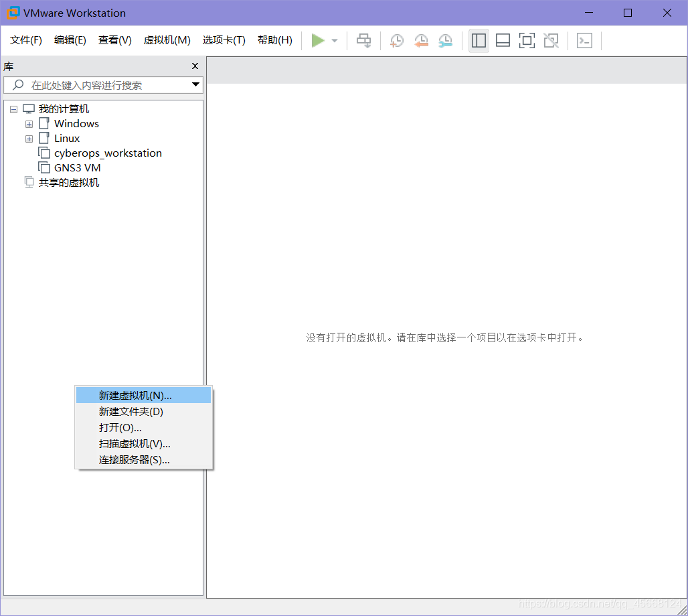Click the Unity mode icon
This screenshot has height=616, width=688.
coord(551,40)
